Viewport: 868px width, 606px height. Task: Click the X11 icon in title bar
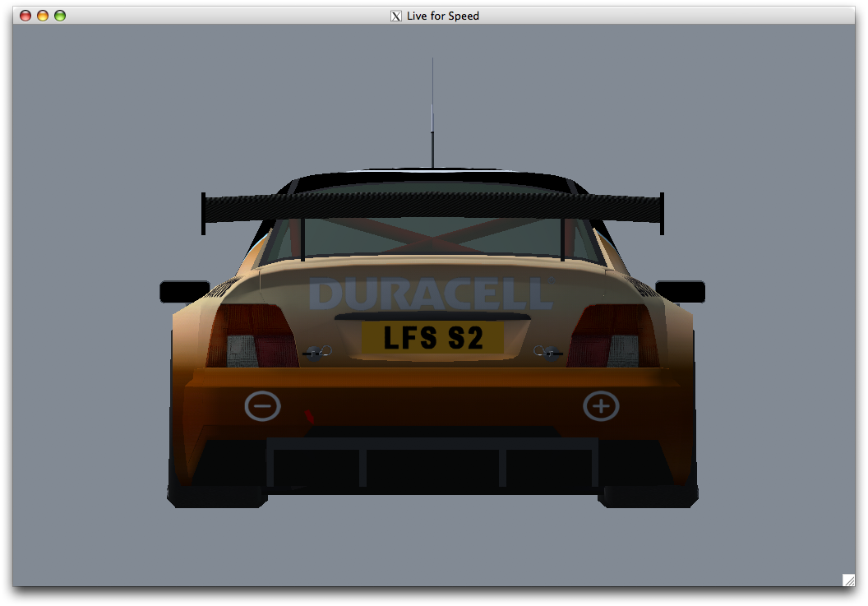point(396,16)
